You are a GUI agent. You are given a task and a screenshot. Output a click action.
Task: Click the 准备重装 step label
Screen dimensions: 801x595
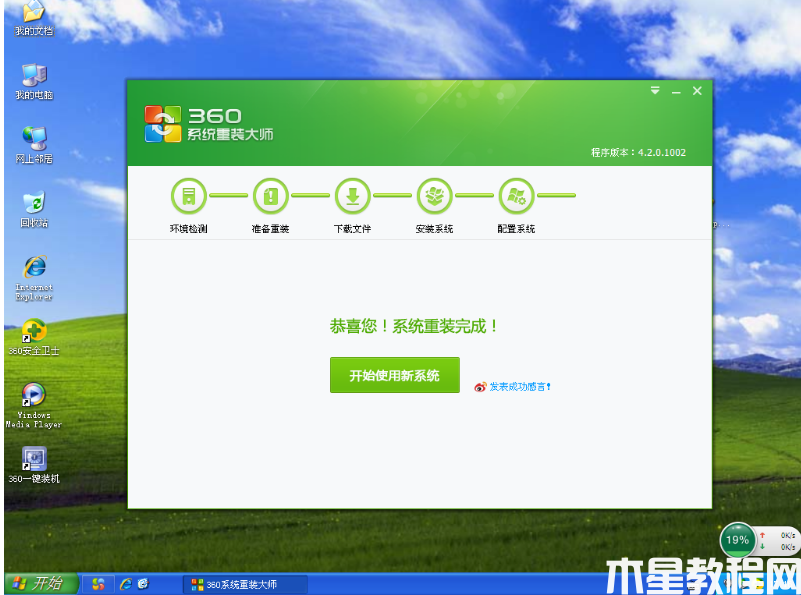(x=271, y=229)
